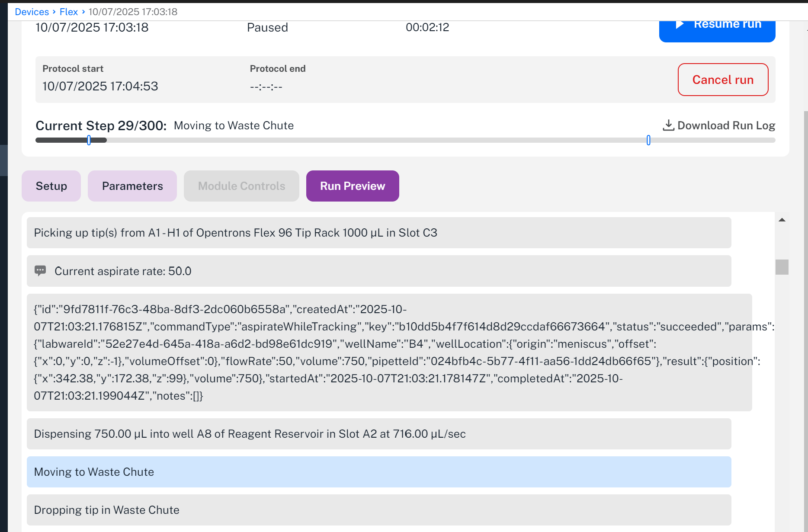This screenshot has height=532, width=808.
Task: Click the first marker on step progress bar
Action: tap(89, 140)
